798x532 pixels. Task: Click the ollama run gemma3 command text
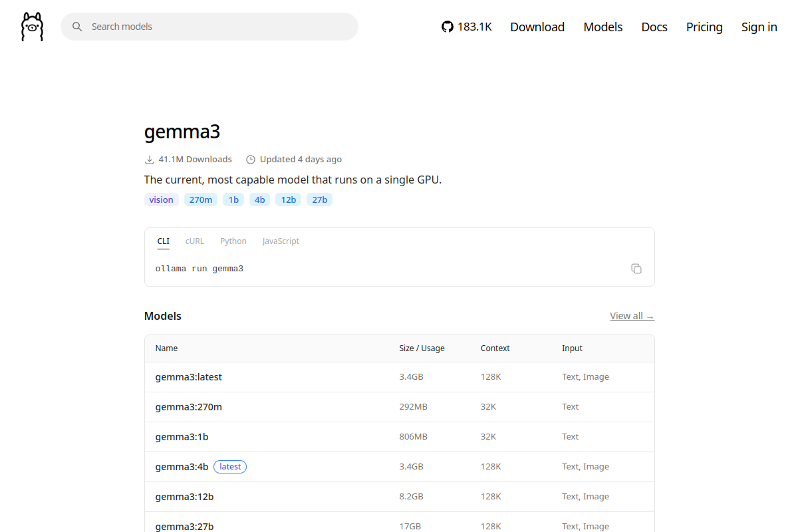[x=199, y=269]
